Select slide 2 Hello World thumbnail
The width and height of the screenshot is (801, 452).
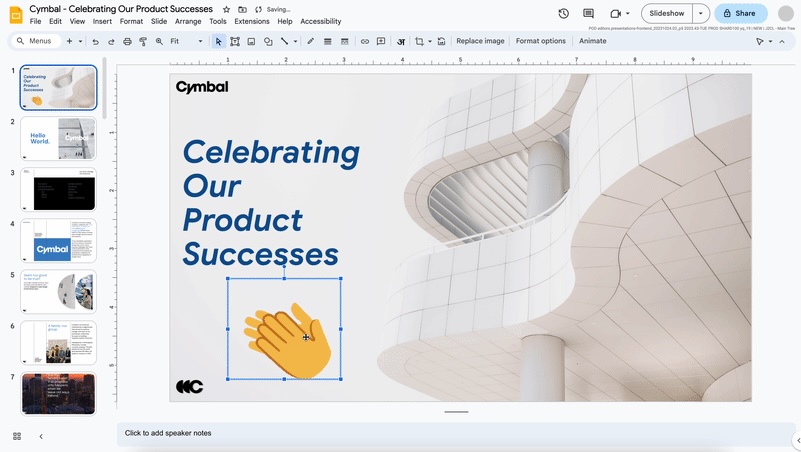(x=58, y=138)
